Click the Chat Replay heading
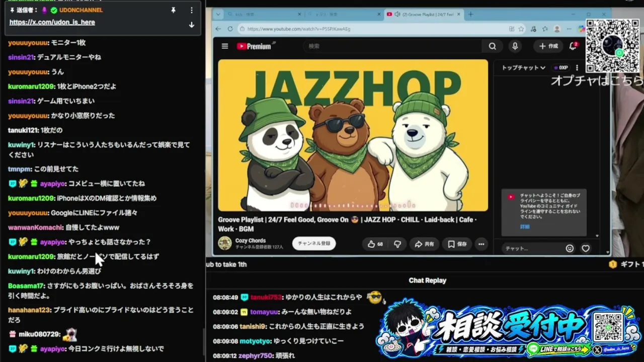 click(428, 281)
